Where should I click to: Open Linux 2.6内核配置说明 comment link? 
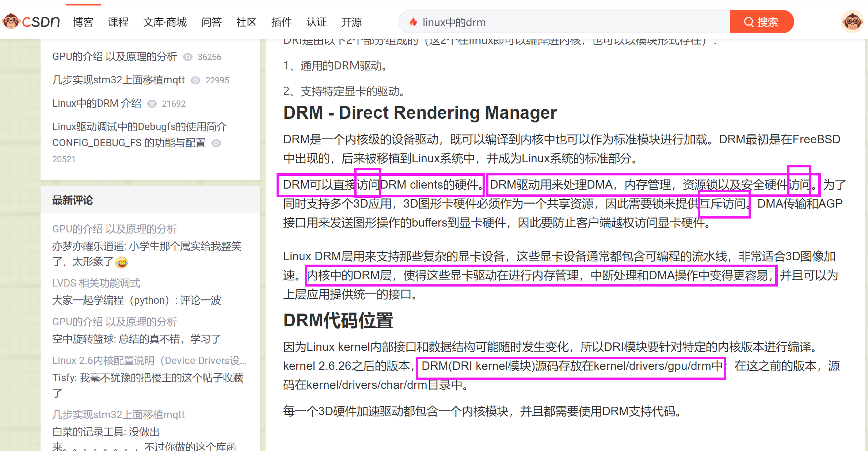149,360
